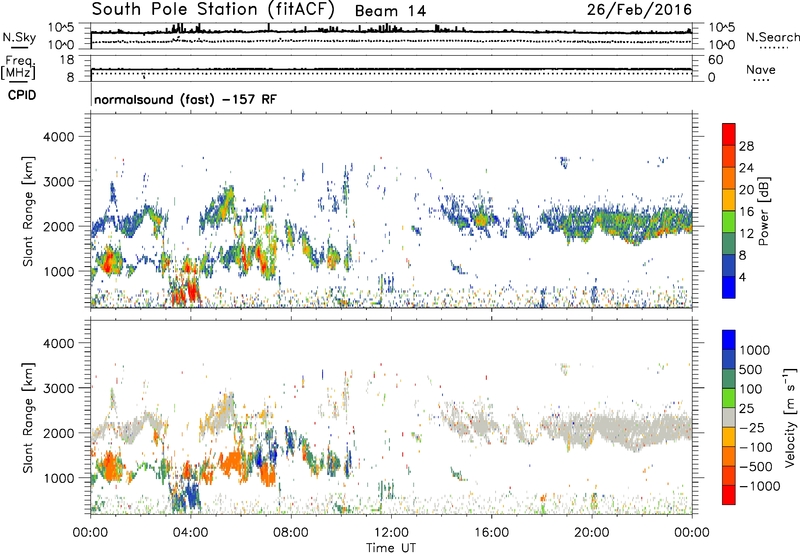The image size is (800, 554).
Task: Click the "08:00" time tick label
Action: [290, 533]
